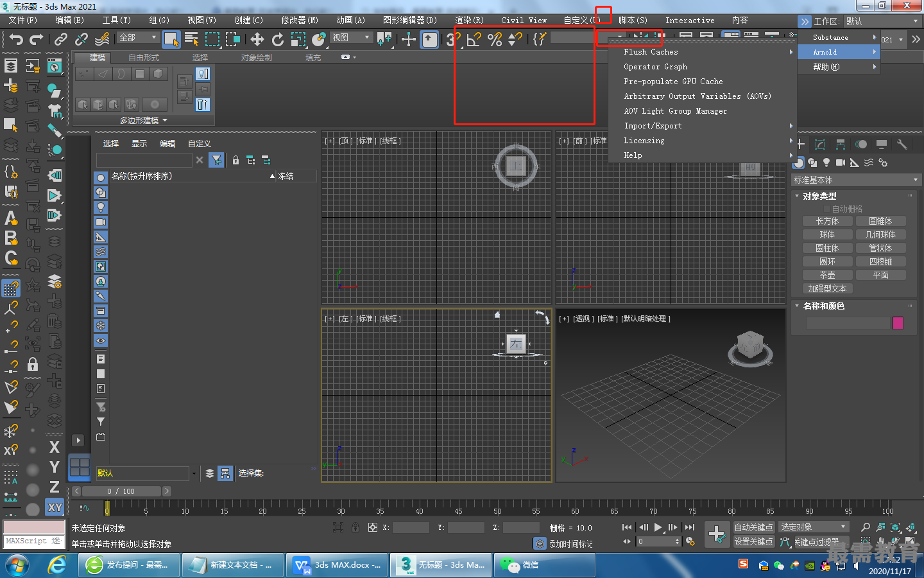Click the time slider showing 0 / 100
924x578 pixels.
121,491
